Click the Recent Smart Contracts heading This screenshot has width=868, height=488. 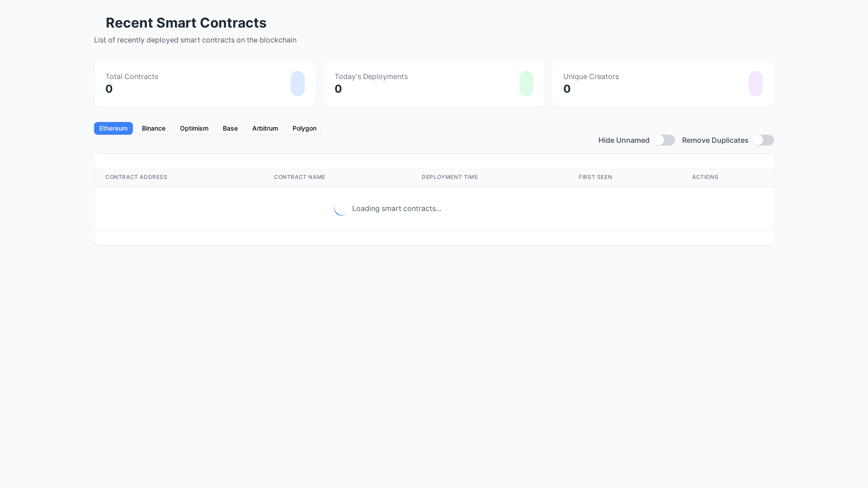tap(186, 23)
